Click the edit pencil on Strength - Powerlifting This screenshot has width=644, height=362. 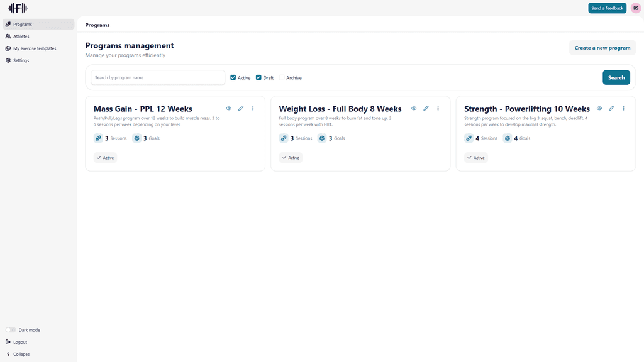tap(611, 108)
